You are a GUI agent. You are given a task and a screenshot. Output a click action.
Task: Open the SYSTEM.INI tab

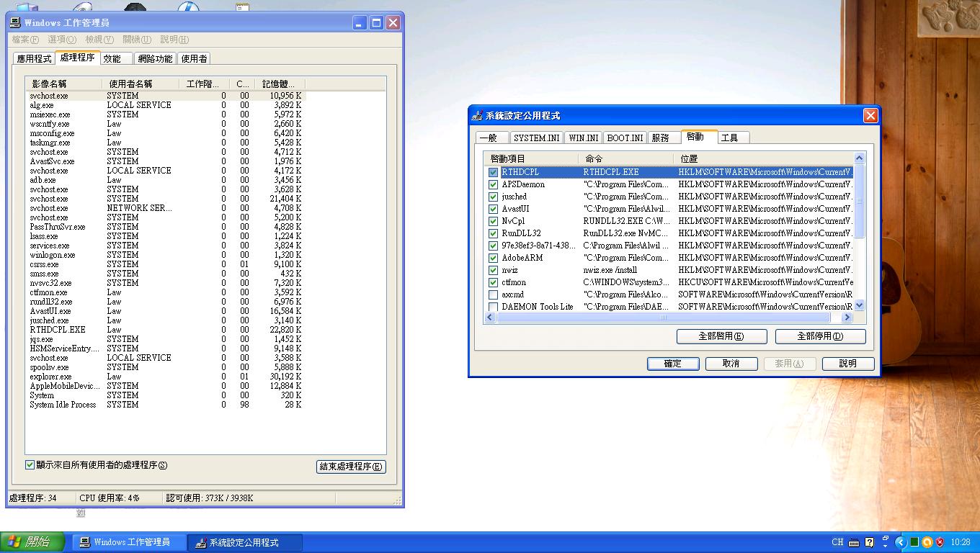point(537,138)
